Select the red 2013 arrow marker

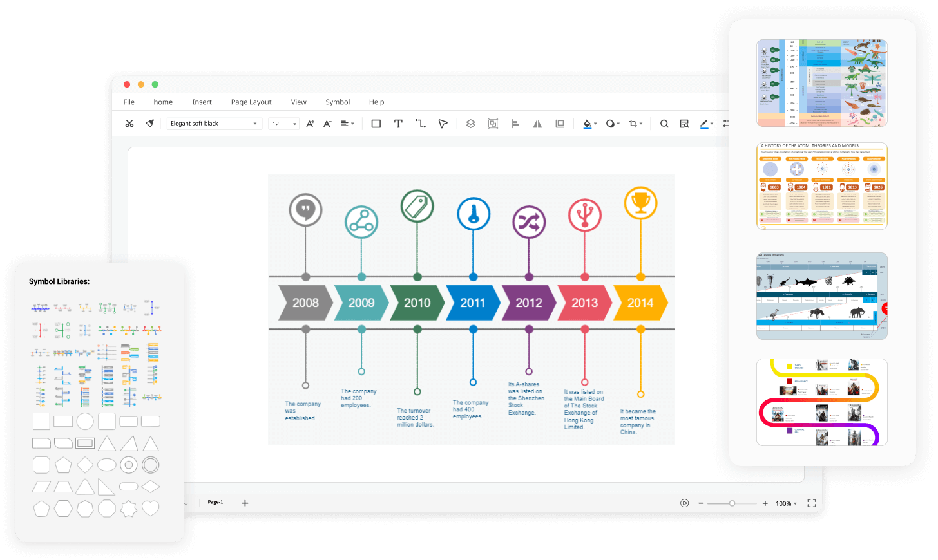point(585,303)
